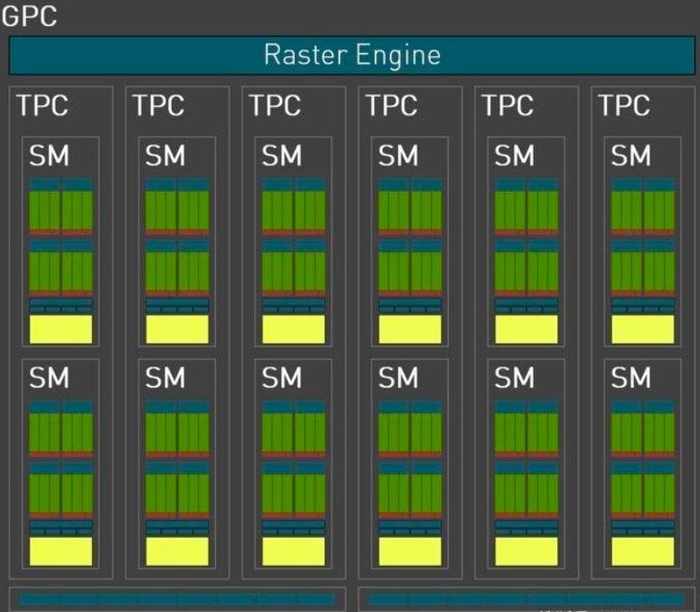
Task: Click the bottom-right teal bar below the TPCs
Action: (x=526, y=598)
